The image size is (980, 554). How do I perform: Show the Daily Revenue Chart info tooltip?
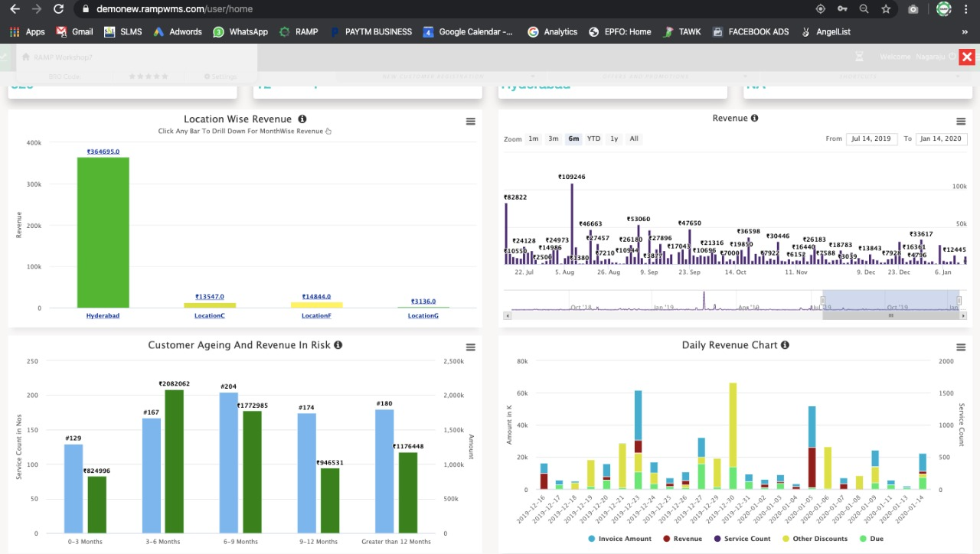point(785,345)
